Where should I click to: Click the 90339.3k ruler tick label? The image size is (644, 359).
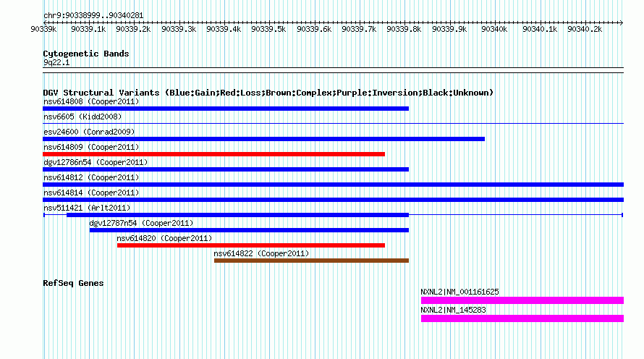click(179, 29)
